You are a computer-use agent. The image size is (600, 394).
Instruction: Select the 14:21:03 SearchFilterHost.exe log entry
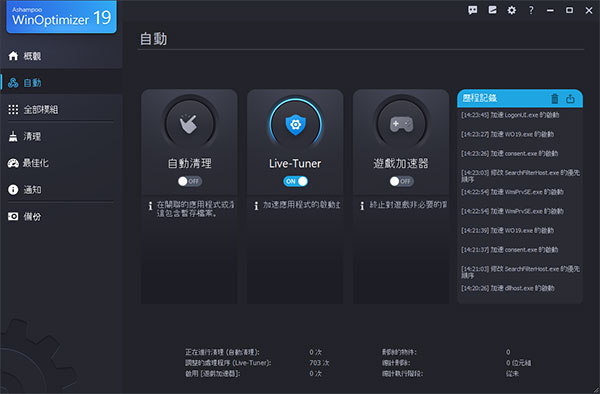pos(520,272)
